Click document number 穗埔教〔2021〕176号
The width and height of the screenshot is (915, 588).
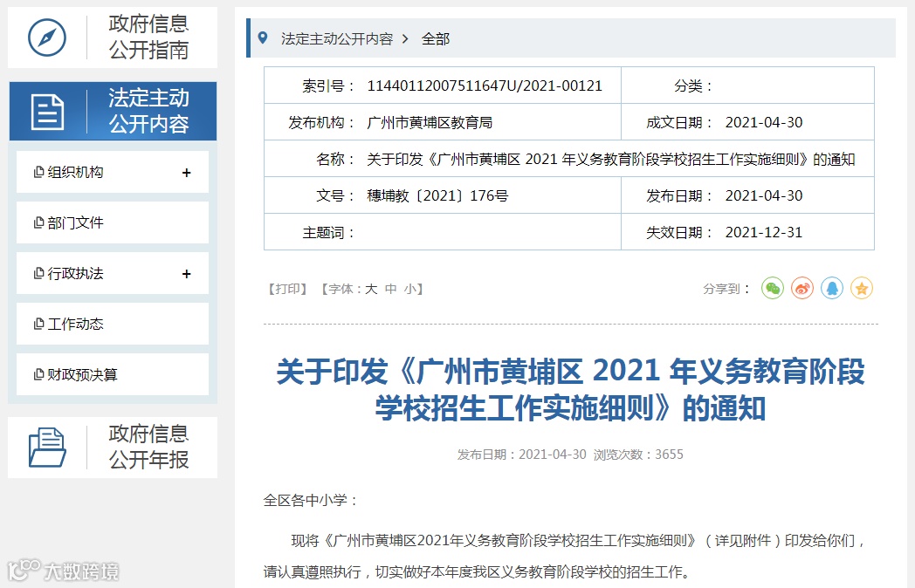point(437,195)
